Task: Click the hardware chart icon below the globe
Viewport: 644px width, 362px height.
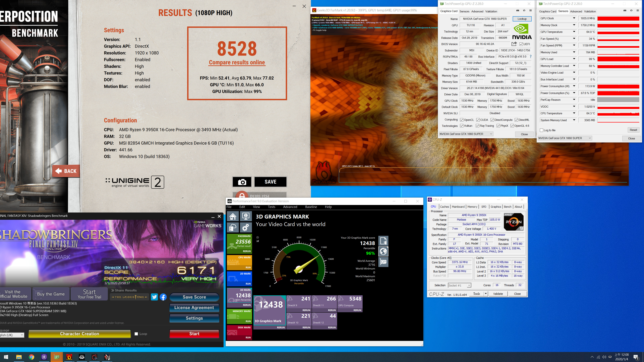Action: pos(383,262)
